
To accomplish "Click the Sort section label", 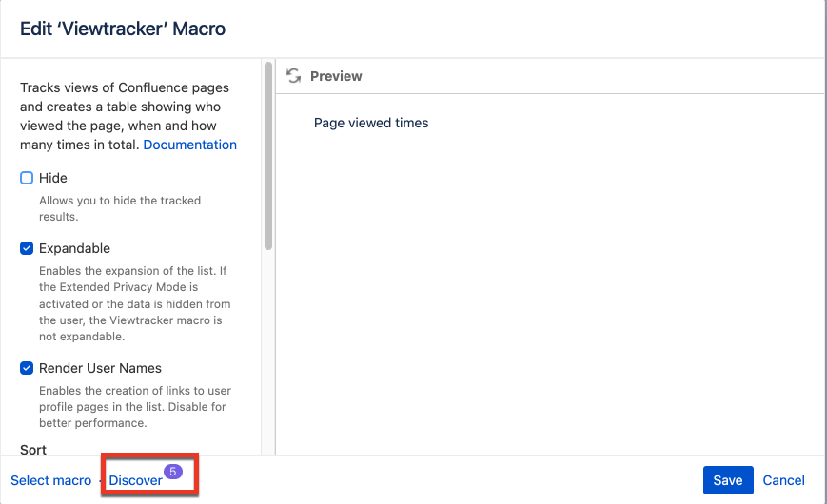I will (33, 450).
